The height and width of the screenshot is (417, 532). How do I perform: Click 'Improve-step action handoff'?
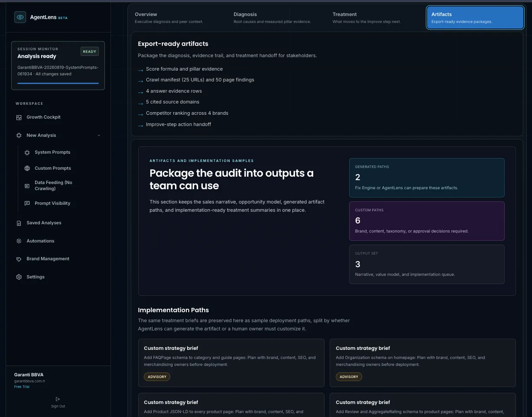coord(178,124)
